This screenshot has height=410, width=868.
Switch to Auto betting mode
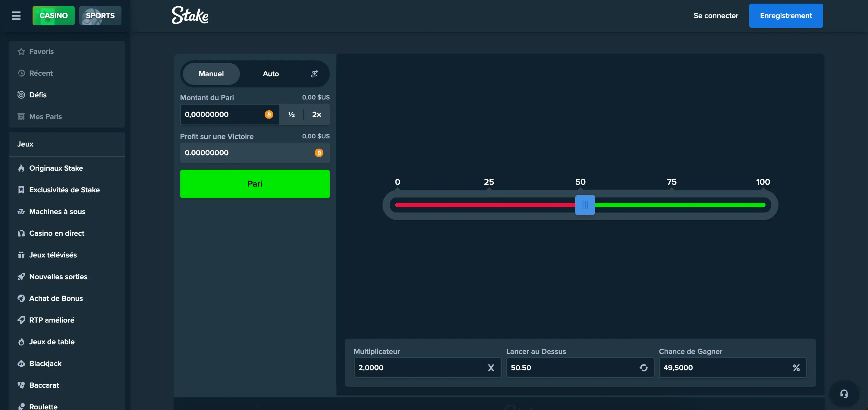coord(271,74)
